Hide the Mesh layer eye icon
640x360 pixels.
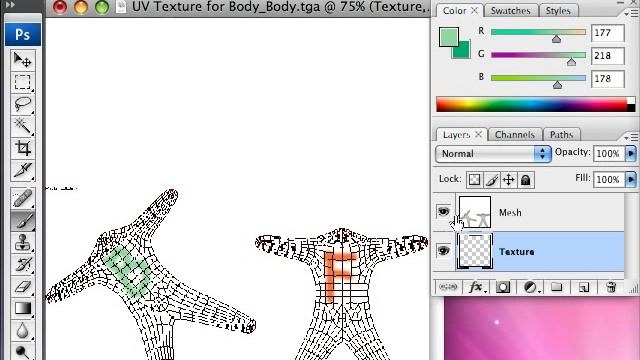(x=444, y=211)
